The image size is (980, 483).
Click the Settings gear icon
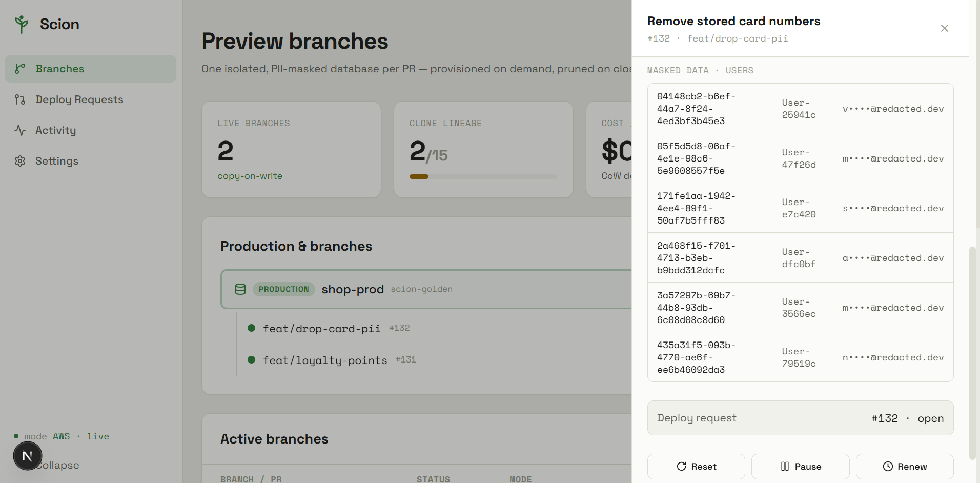tap(20, 161)
